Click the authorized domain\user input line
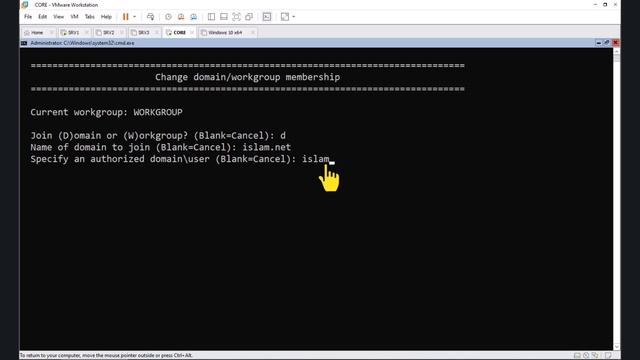Viewport: 640px width, 360px height. click(182, 159)
